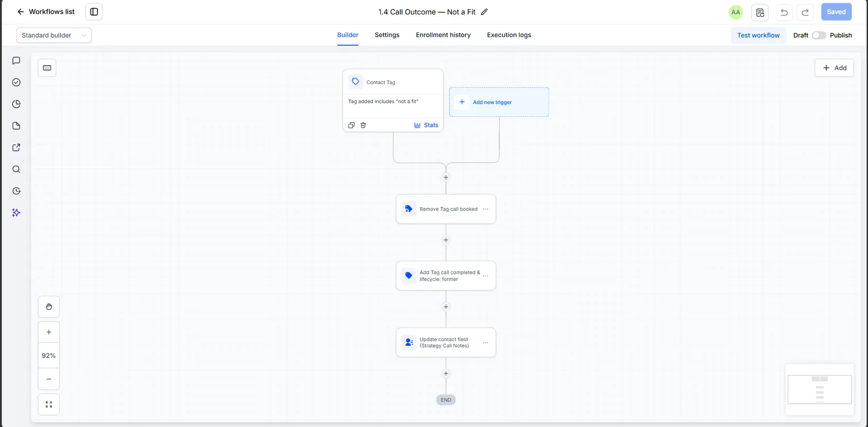The image size is (868, 427).
Task: Open the Standard builder dropdown
Action: [54, 35]
